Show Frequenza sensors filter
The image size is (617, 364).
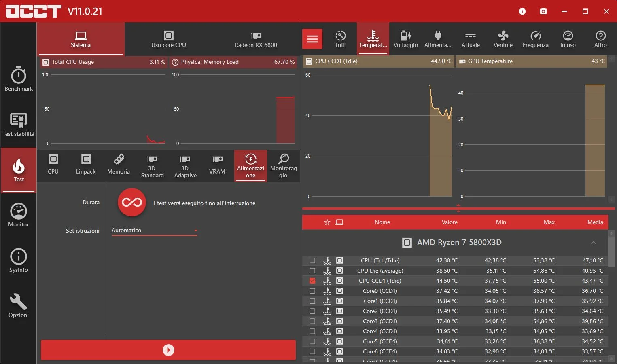535,39
